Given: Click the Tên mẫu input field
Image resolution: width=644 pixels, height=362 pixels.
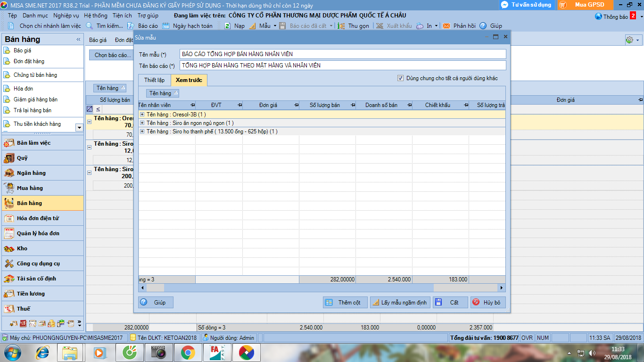Looking at the screenshot, I should (x=342, y=54).
